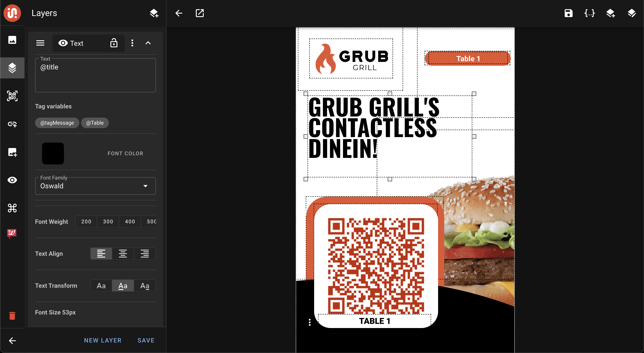This screenshot has width=644, height=353.
Task: Click the NEW LAYER button at bottom
Action: point(103,340)
